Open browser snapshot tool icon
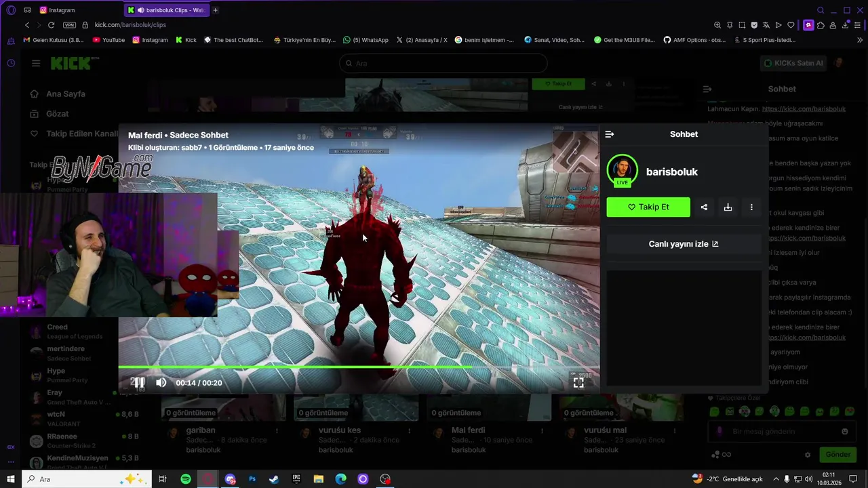This screenshot has height=488, width=868. pos(742,25)
